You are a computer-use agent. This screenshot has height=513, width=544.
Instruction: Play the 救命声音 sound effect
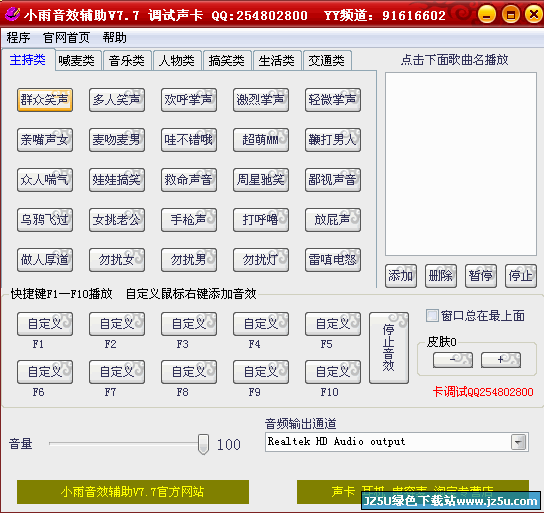click(189, 180)
